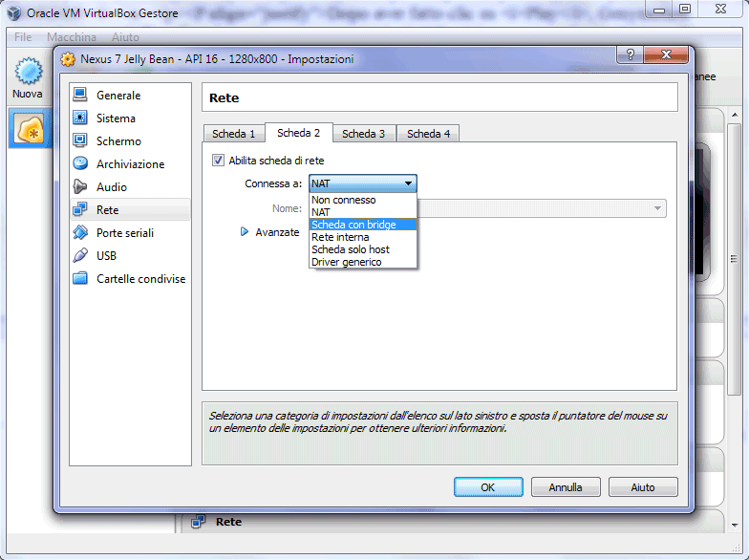
Task: Toggle Abilita scheda di rete checkbox
Action: (x=218, y=161)
